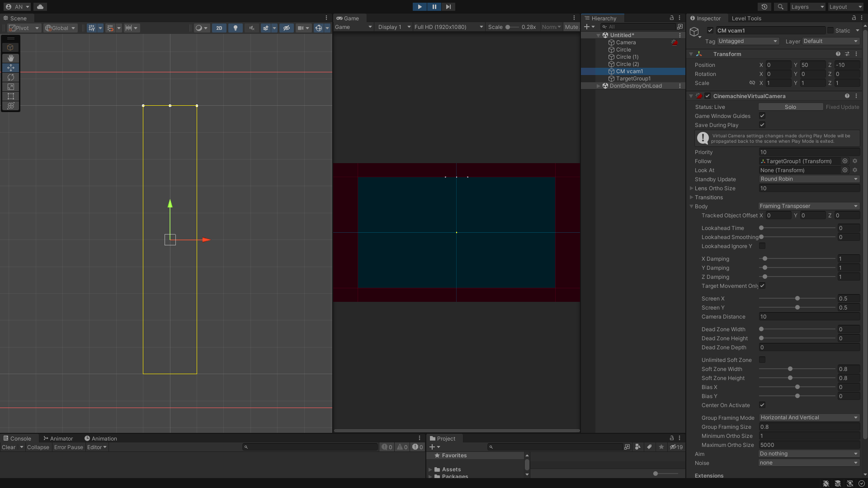
Task: Clear the Console output
Action: 9,447
